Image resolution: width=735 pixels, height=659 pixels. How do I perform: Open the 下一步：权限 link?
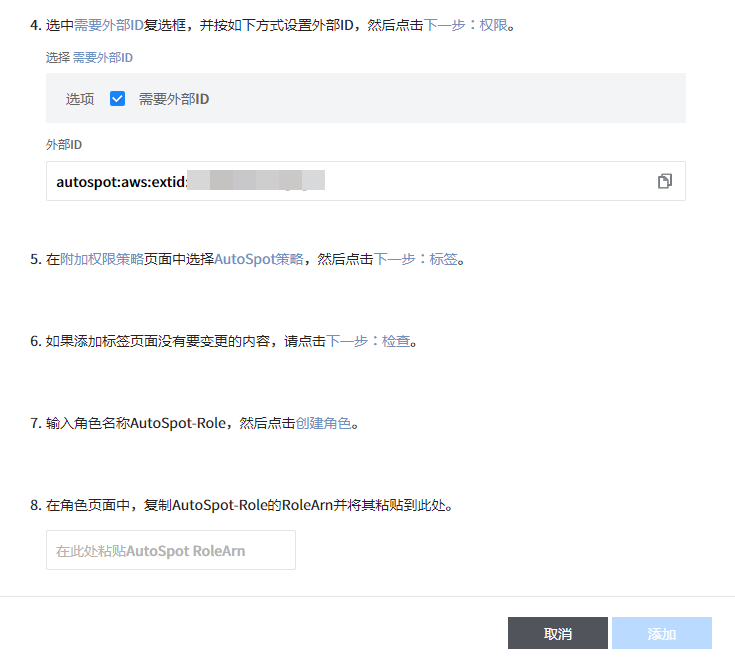coord(466,25)
